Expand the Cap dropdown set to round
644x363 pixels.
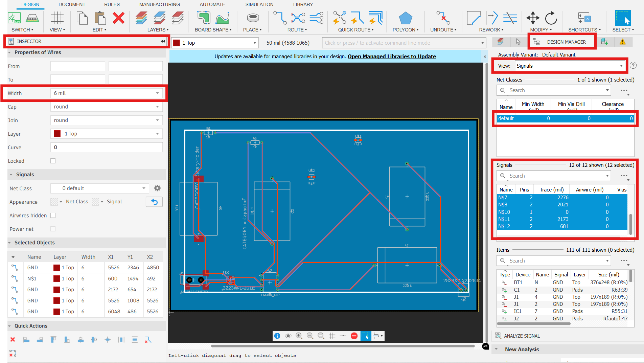(106, 106)
